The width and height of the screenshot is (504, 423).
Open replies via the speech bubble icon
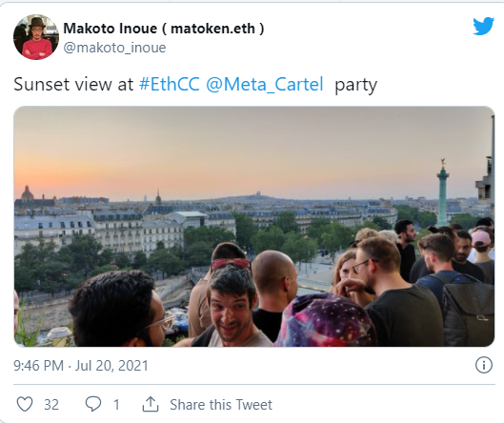[93, 404]
